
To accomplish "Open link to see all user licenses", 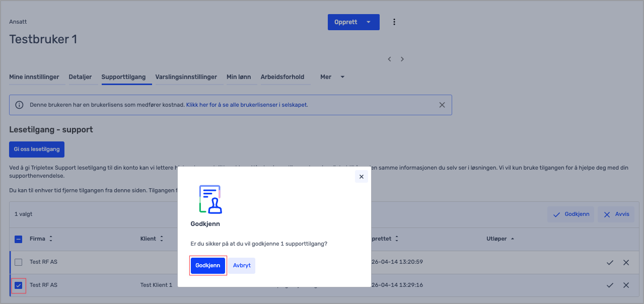I will tap(247, 105).
